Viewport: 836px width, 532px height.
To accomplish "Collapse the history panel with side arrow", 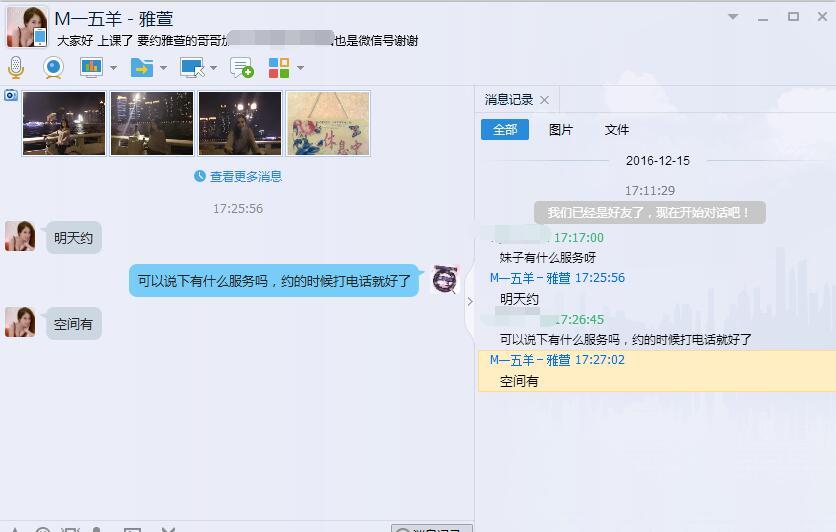I will pos(470,301).
